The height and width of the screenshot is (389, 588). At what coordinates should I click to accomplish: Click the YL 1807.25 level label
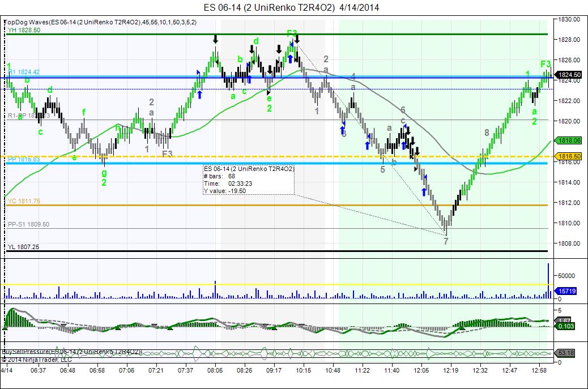click(x=23, y=247)
